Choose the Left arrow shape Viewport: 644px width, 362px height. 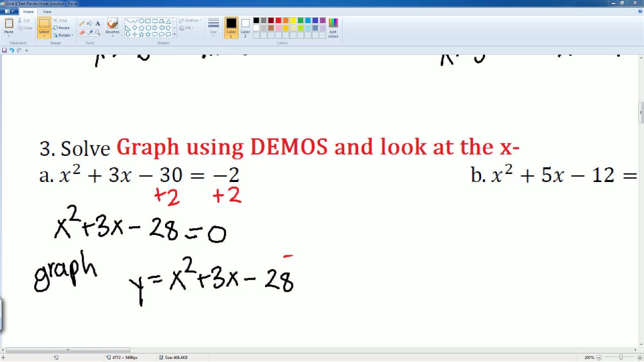point(162,28)
